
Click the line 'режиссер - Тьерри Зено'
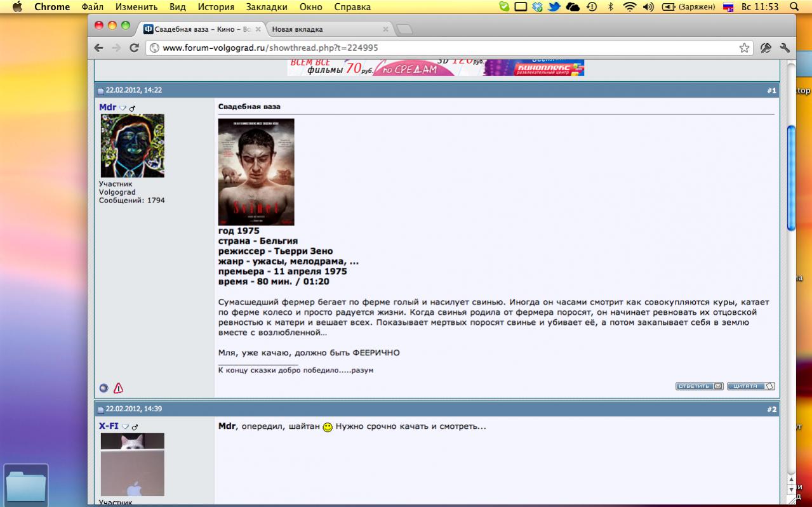[276, 251]
